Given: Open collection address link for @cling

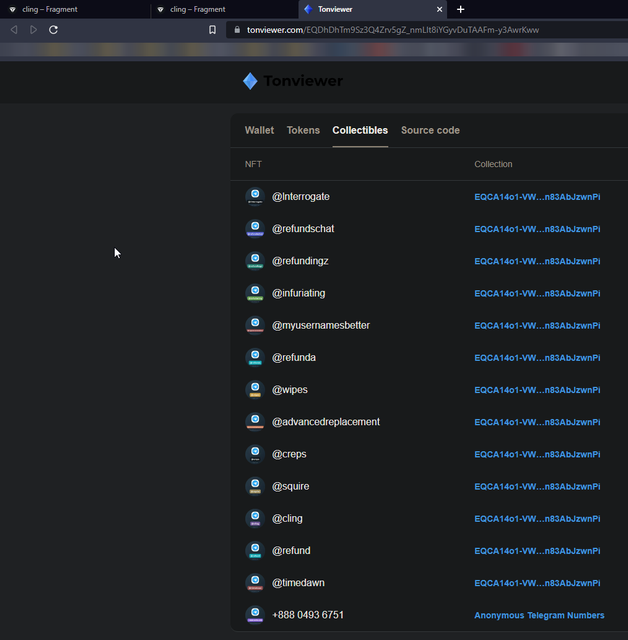Looking at the screenshot, I should pos(537,519).
